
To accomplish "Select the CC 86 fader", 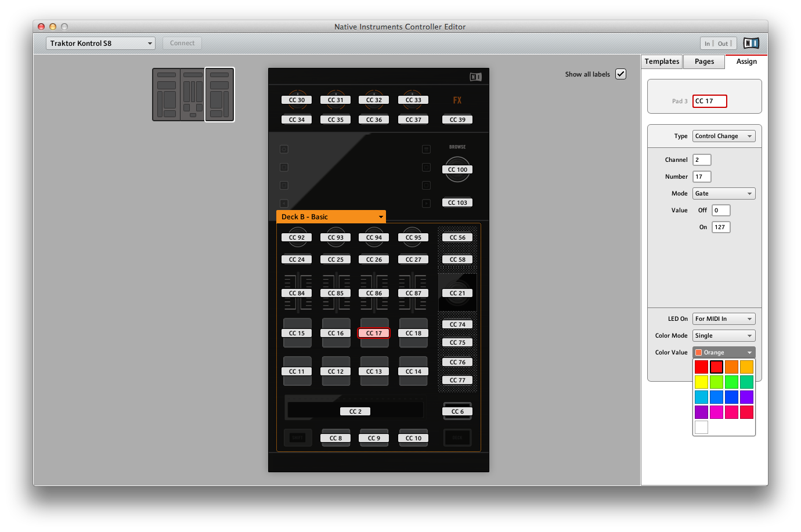I will pos(374,293).
